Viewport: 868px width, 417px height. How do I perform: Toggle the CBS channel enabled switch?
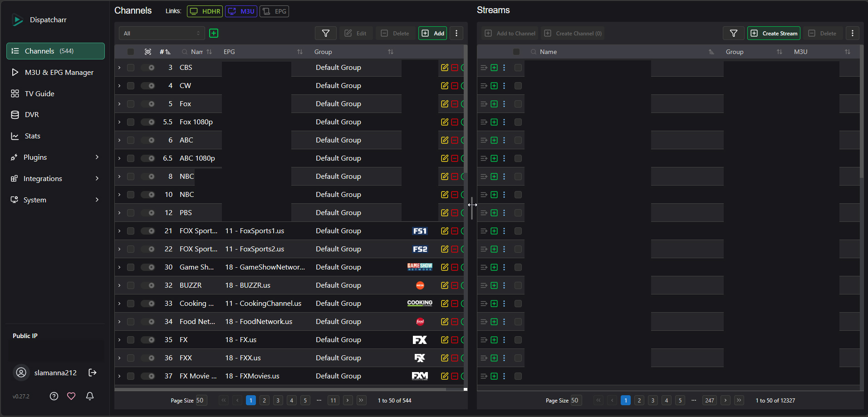[x=148, y=68]
